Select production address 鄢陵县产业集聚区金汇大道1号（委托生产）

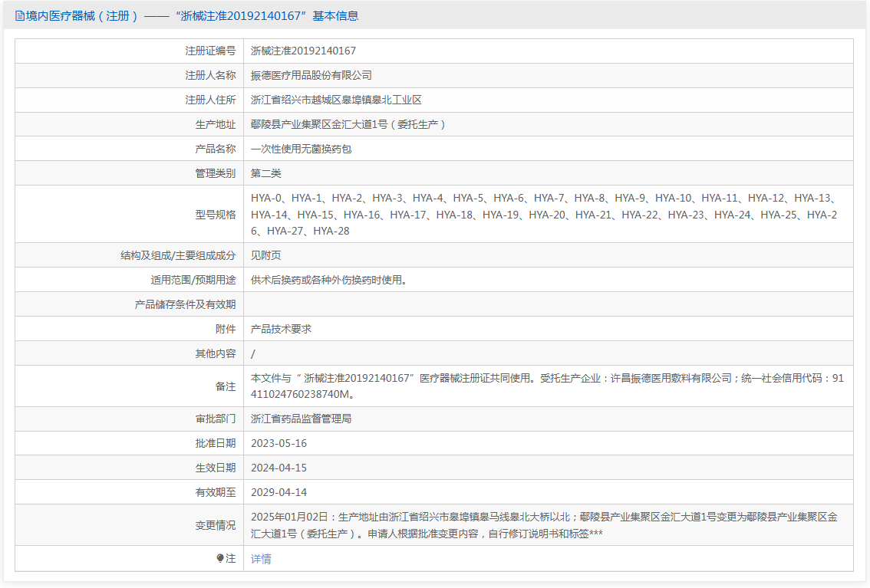[x=348, y=124]
